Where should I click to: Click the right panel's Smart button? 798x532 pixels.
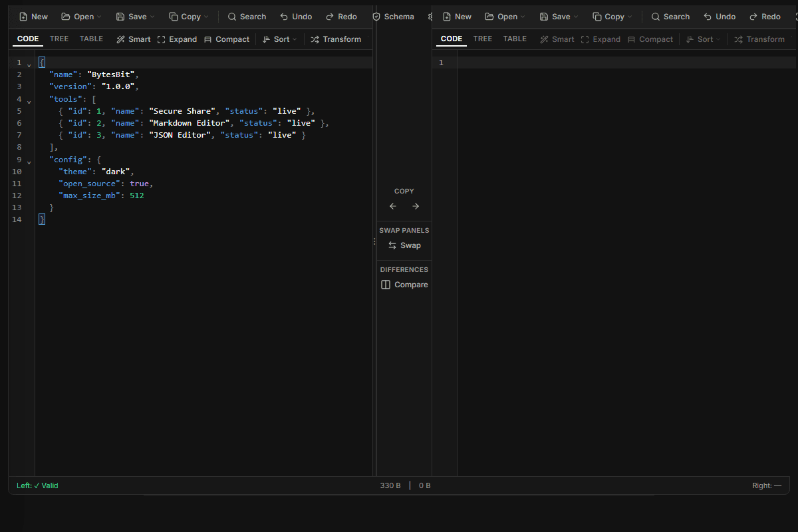point(557,39)
